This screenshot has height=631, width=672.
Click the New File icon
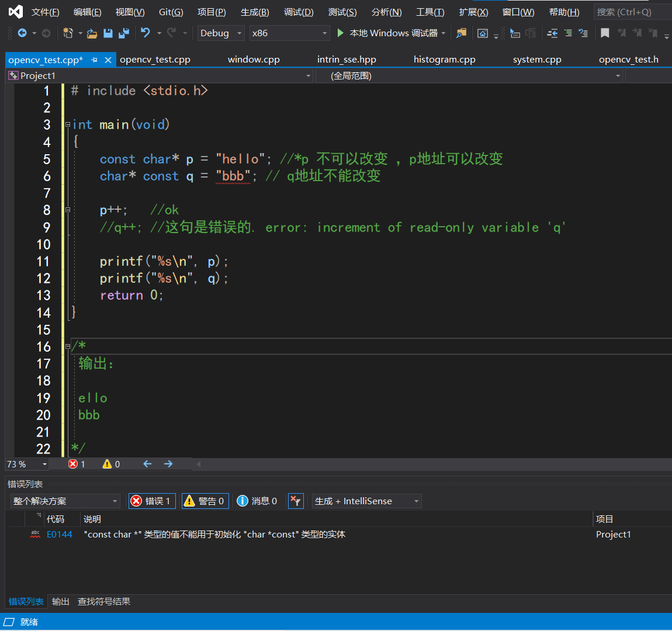pyautogui.click(x=68, y=33)
